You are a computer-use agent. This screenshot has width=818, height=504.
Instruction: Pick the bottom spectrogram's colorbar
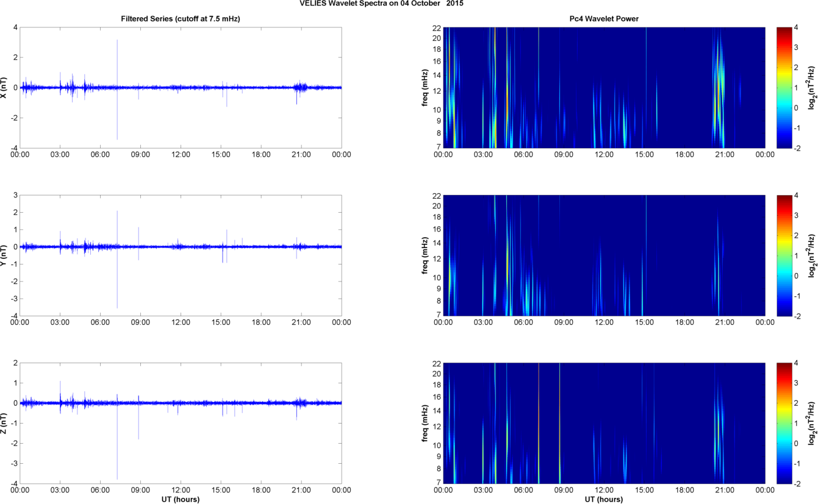coord(784,423)
